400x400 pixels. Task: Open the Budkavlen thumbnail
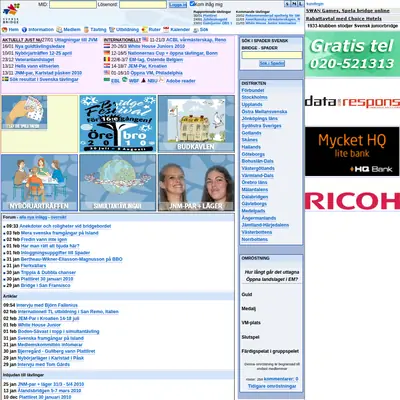(196, 124)
